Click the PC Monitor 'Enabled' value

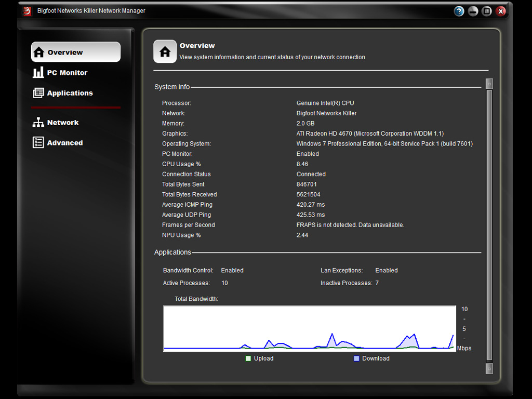[x=308, y=154]
